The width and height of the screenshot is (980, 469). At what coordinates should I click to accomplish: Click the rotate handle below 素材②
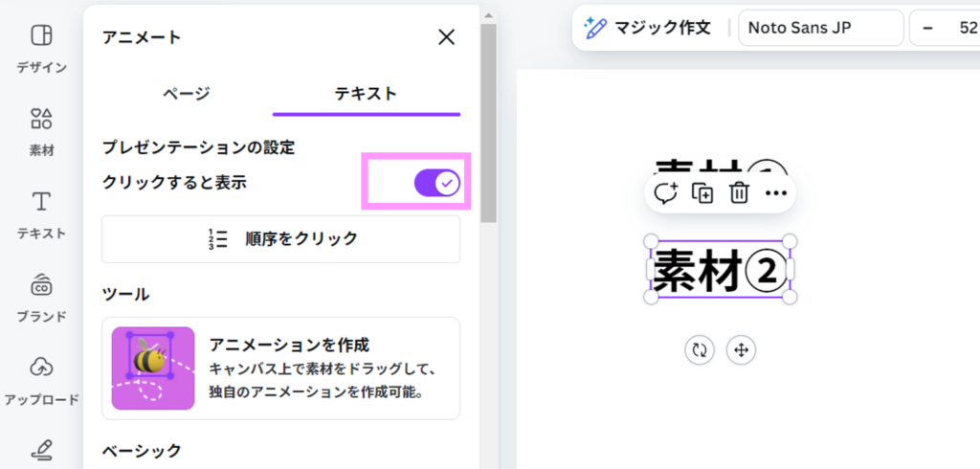click(700, 350)
